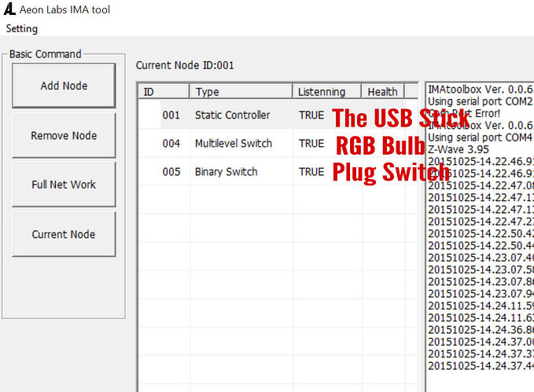Click the 20151025-14.22.47.08 log entry

[481, 185]
